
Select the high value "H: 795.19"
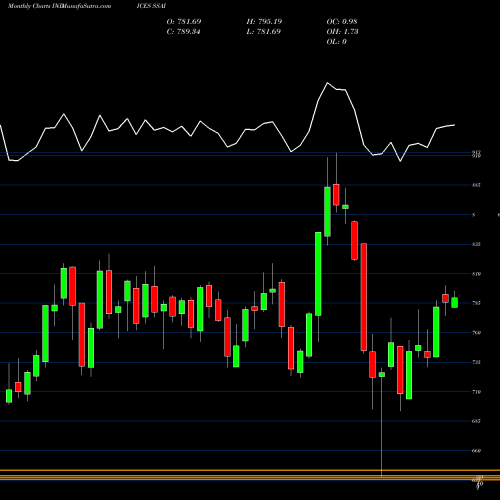point(264,22)
